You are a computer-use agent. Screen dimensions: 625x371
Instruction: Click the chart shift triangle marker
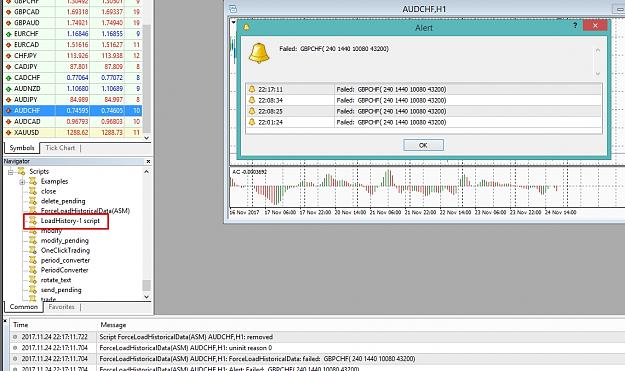tap(234, 22)
